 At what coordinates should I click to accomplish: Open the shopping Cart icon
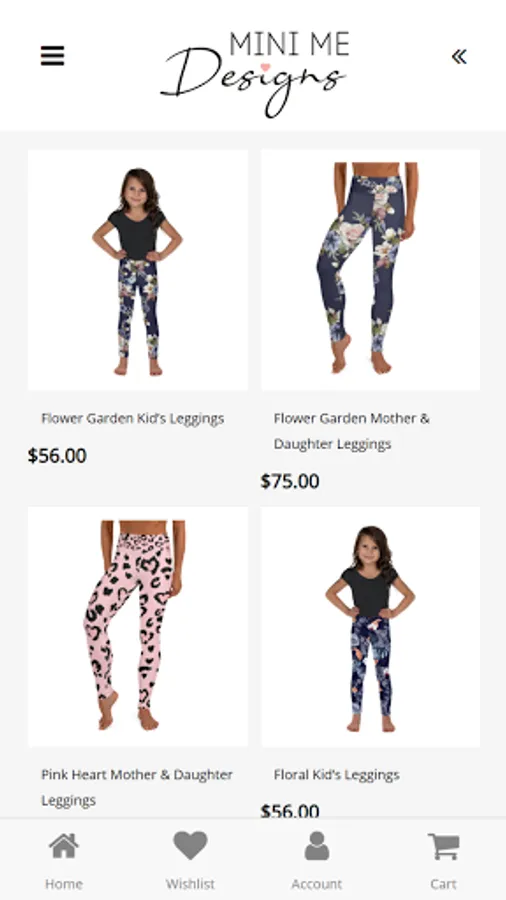443,846
